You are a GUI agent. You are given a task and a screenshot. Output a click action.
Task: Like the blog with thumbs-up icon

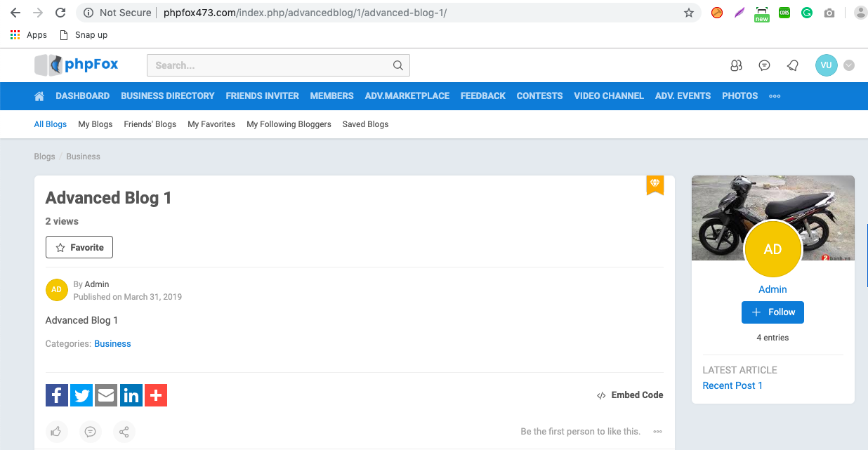point(57,432)
